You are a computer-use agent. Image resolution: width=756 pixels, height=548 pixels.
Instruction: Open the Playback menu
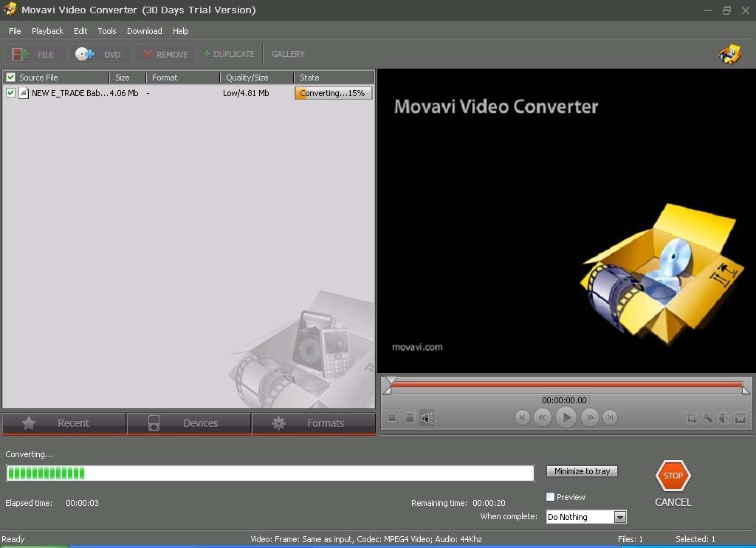tap(47, 30)
